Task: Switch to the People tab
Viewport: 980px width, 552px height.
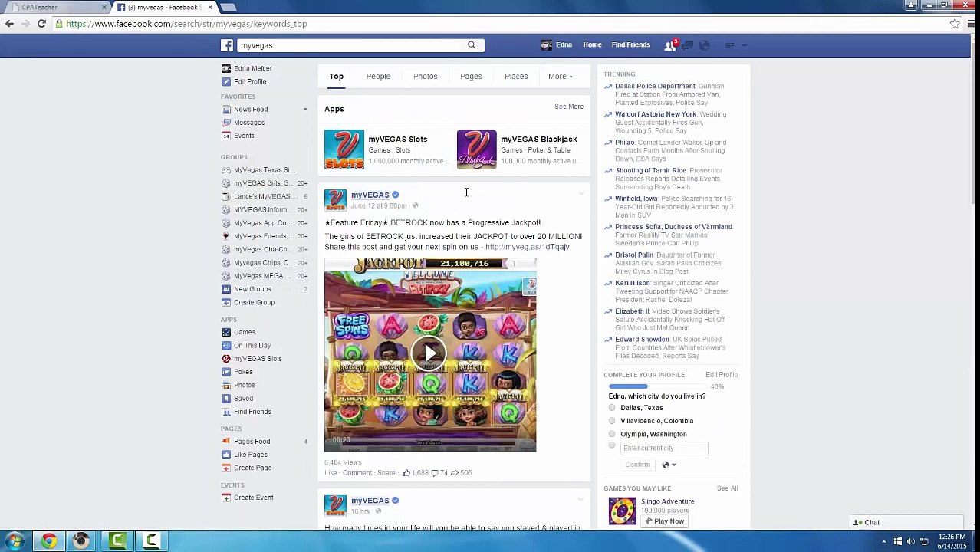Action: [x=378, y=77]
